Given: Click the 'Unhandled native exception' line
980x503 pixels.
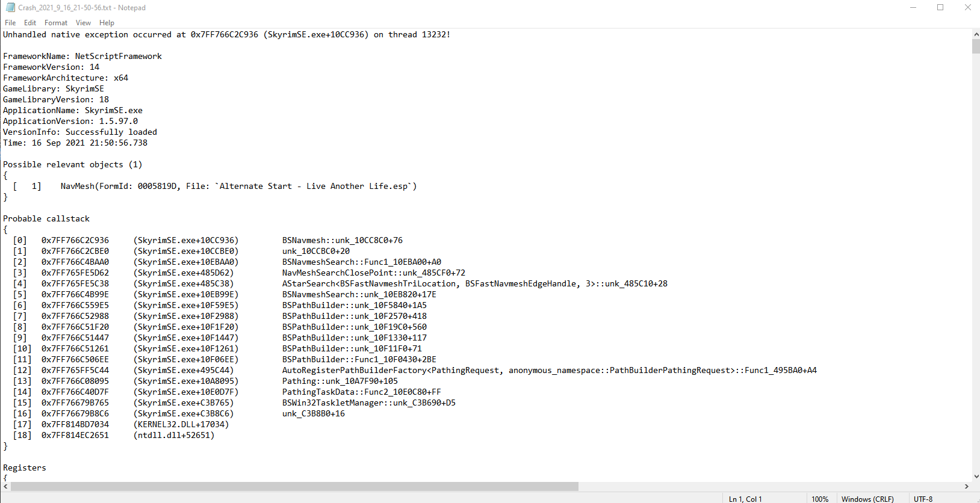Looking at the screenshot, I should pos(226,34).
